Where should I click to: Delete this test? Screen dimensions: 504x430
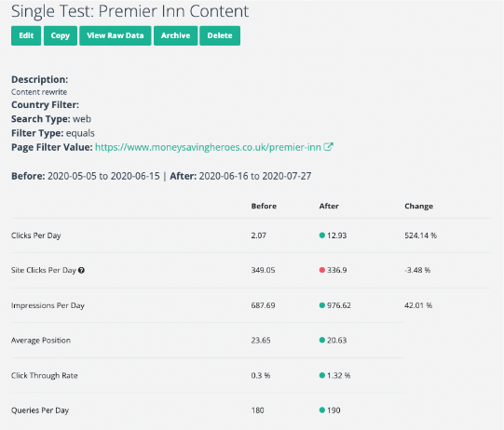pyautogui.click(x=220, y=35)
